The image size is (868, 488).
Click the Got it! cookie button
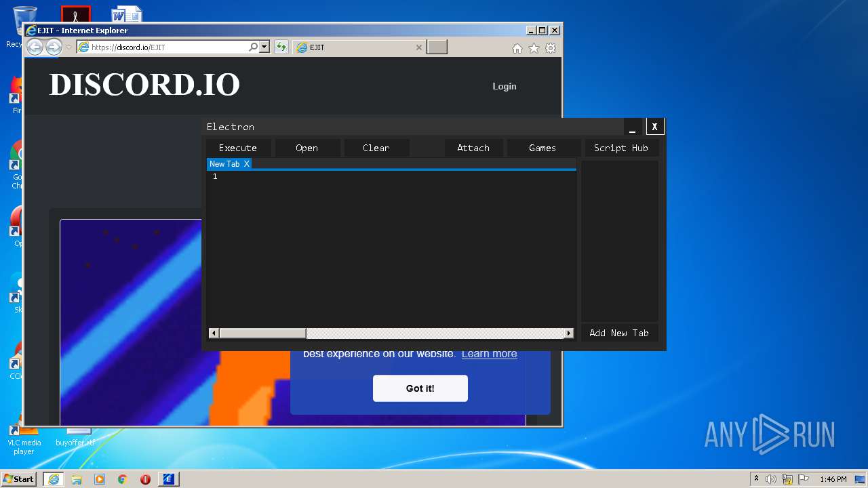(x=420, y=388)
